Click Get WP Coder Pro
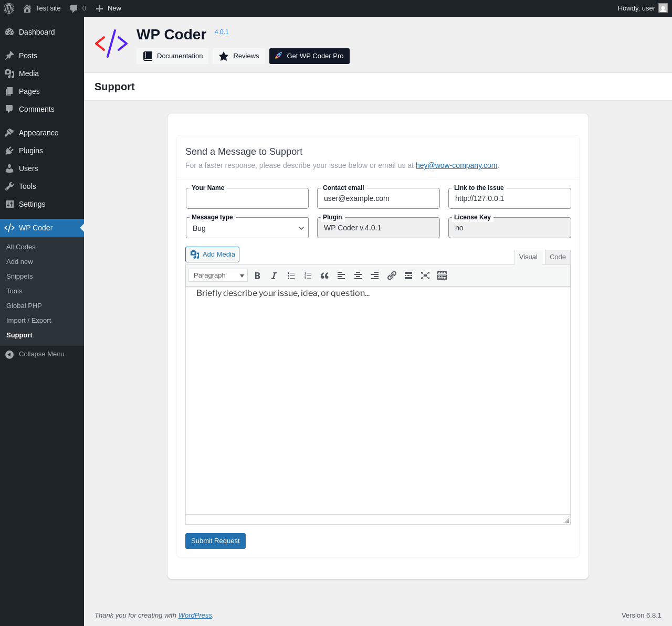Viewport: 672px width, 626px height. tap(309, 56)
